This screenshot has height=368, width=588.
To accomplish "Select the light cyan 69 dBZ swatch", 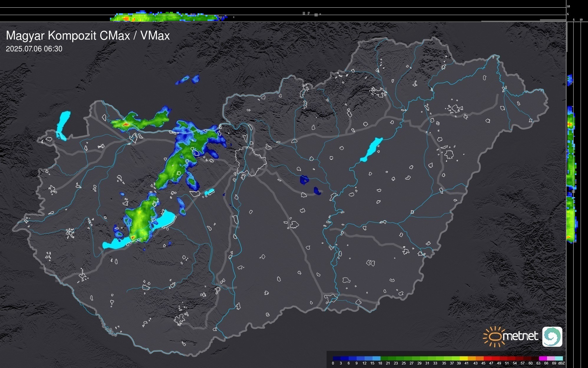I will pos(559,358).
